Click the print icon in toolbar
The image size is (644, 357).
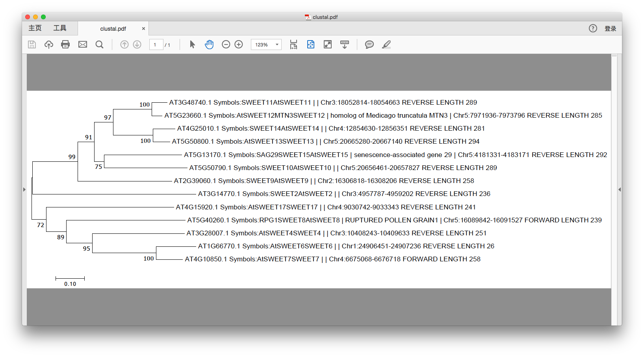tap(65, 44)
